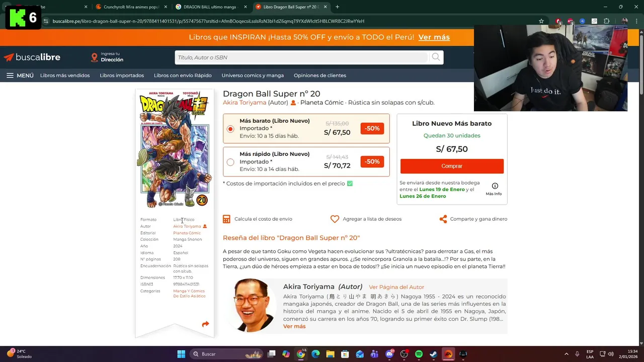Open Microsoft Edge from taskbar

pyautogui.click(x=315, y=354)
